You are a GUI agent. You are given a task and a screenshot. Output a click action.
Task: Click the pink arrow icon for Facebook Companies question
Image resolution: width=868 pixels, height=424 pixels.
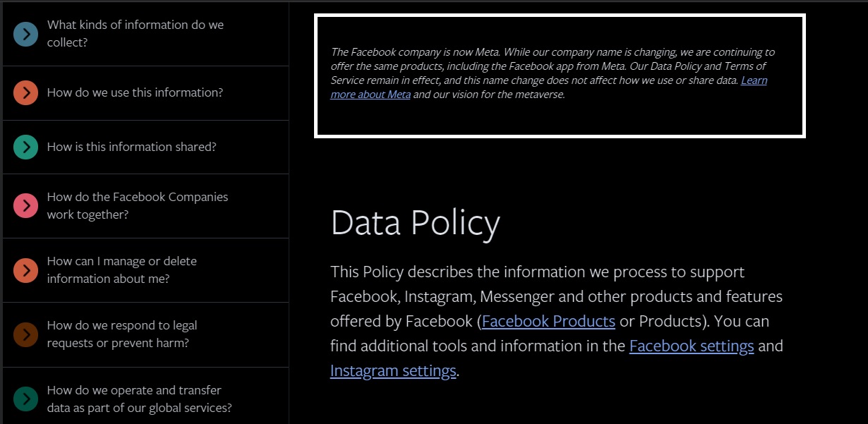(25, 205)
